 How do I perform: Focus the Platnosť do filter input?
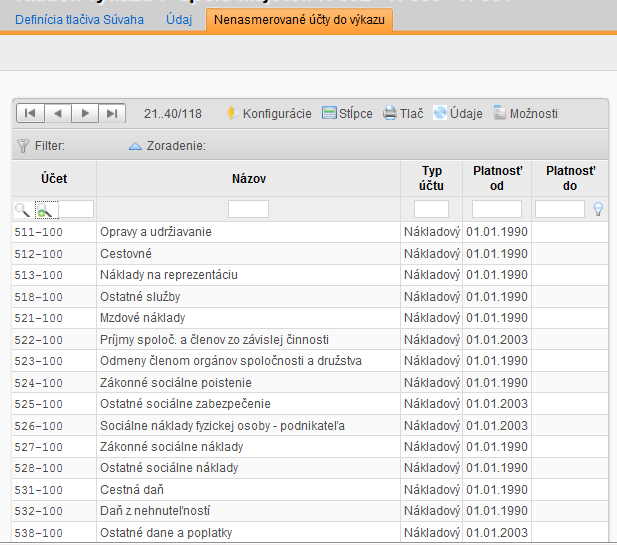coord(560,209)
